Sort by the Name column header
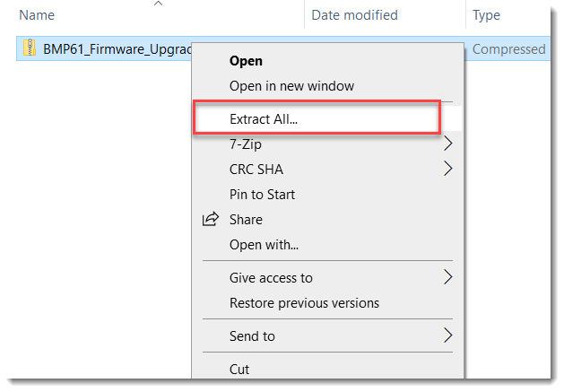 coord(37,15)
